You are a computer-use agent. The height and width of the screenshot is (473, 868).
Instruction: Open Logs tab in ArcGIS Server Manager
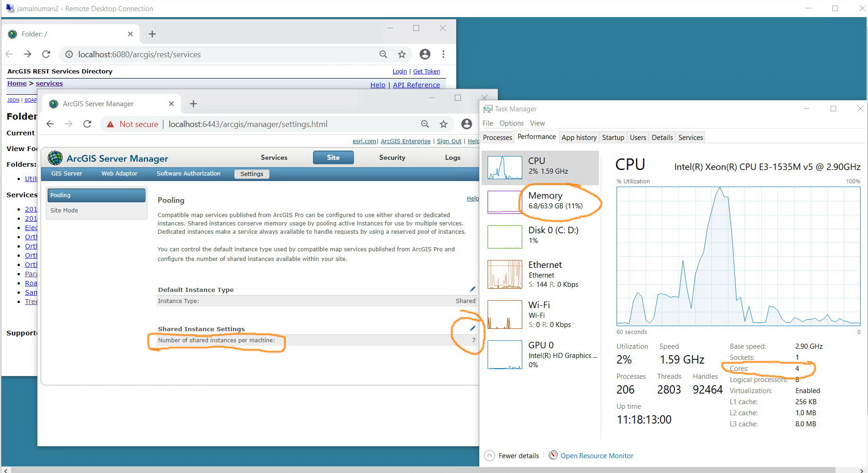(x=452, y=158)
